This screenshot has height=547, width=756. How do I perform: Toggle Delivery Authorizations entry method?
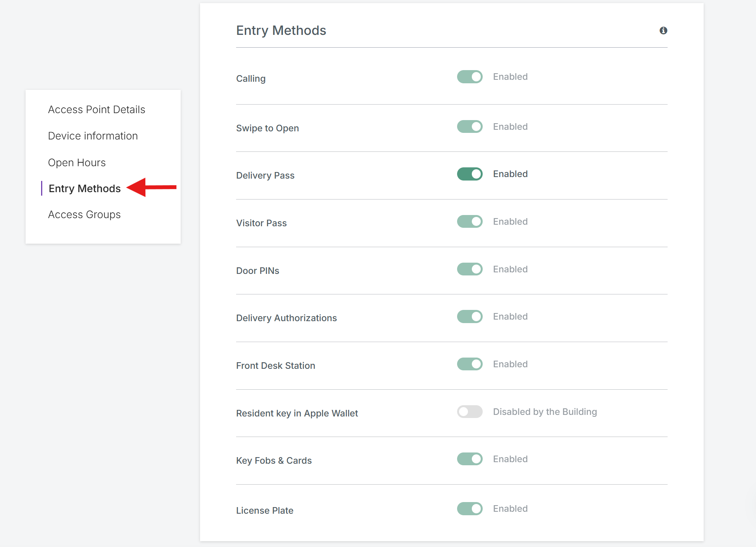coord(469,317)
